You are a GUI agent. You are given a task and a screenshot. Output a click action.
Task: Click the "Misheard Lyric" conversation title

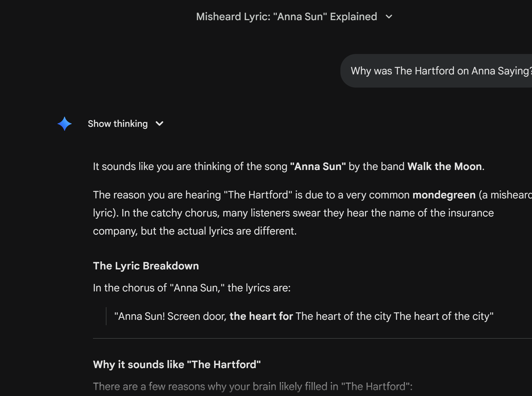[286, 17]
